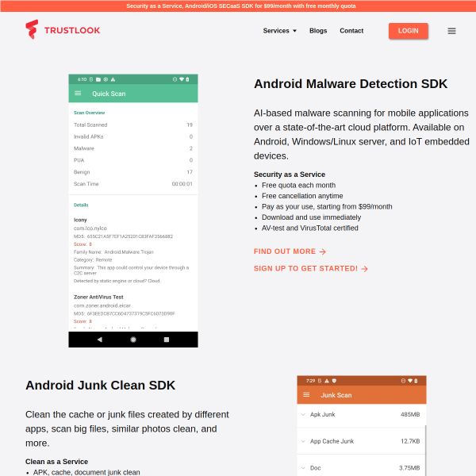Click the 'Zoner AntiVirus Test' entry
This screenshot has height=476, width=476.
(x=98, y=297)
